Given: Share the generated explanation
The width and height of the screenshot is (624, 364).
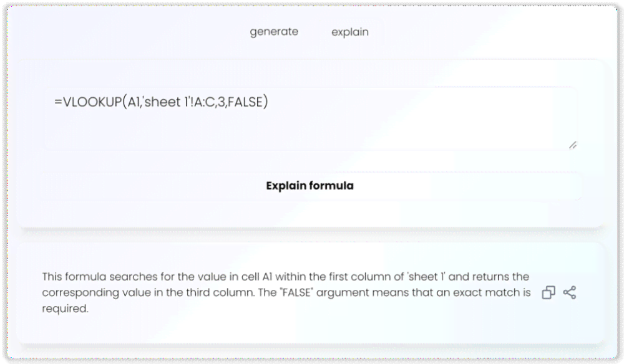Looking at the screenshot, I should point(570,292).
